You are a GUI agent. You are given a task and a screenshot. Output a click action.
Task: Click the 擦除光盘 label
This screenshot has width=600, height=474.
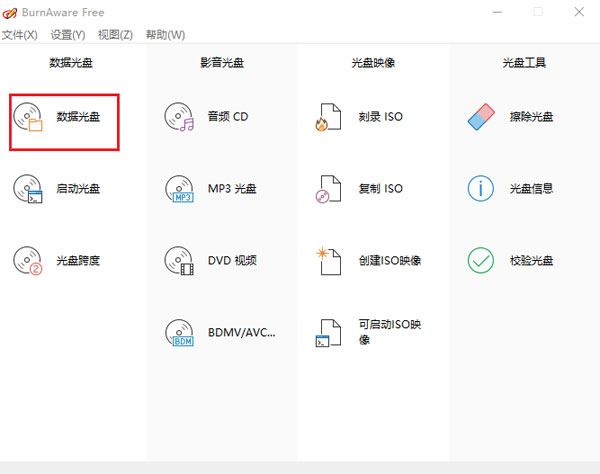531,117
